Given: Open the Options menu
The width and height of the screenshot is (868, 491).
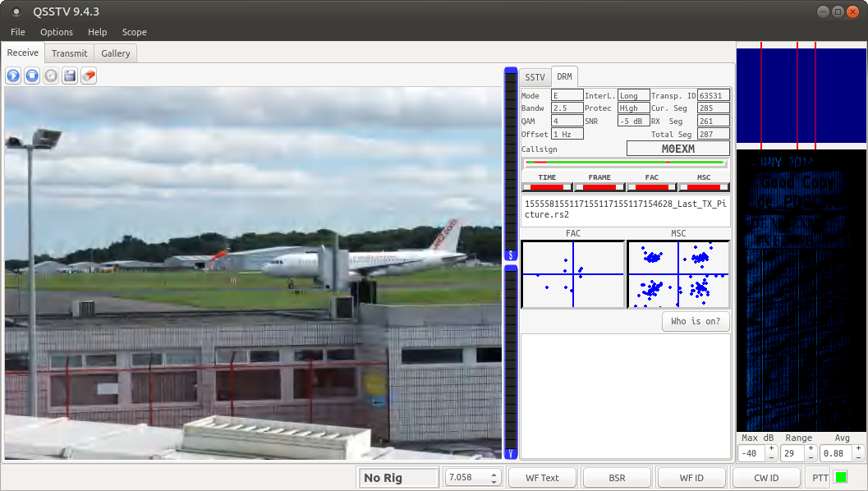Looking at the screenshot, I should 57,32.
